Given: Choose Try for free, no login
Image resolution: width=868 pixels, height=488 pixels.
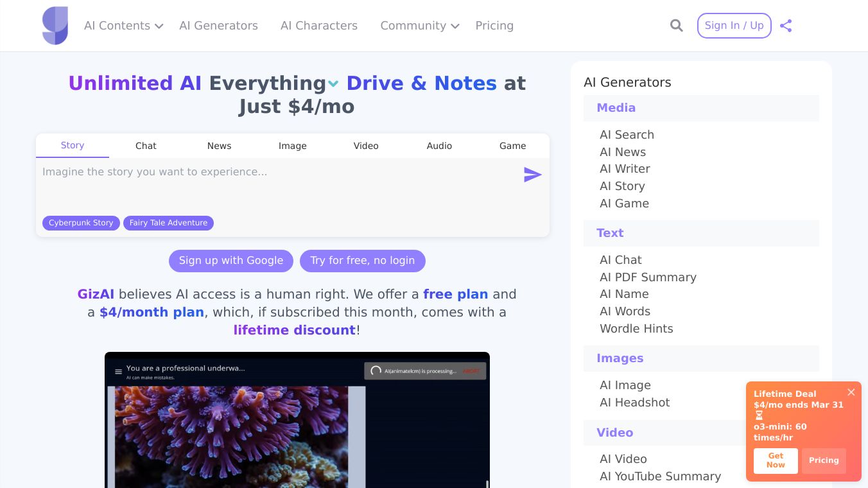Looking at the screenshot, I should pyautogui.click(x=363, y=261).
